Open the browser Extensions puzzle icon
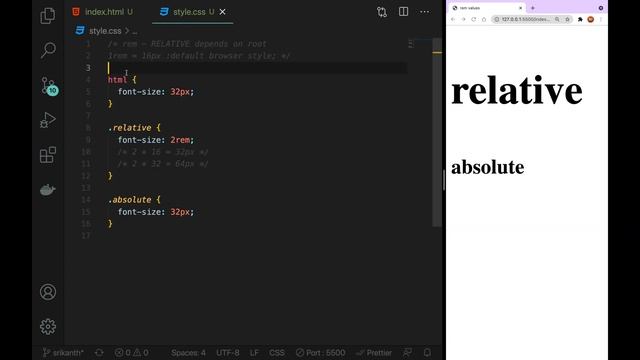The width and height of the screenshot is (640, 360). tap(580, 19)
